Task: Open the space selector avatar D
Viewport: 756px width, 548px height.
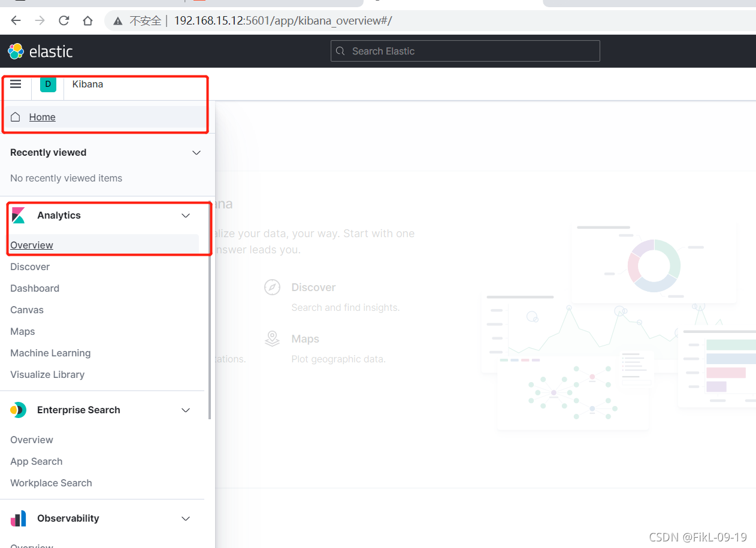Action: [x=48, y=84]
